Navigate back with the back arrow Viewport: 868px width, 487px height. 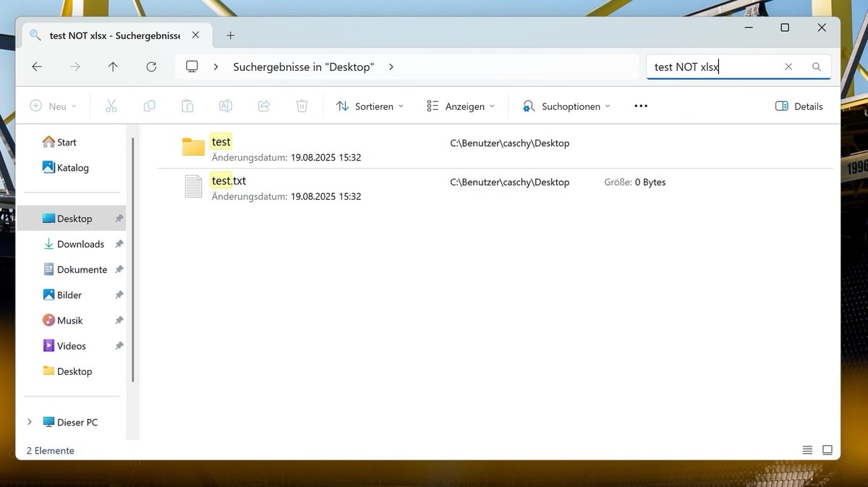(x=37, y=67)
